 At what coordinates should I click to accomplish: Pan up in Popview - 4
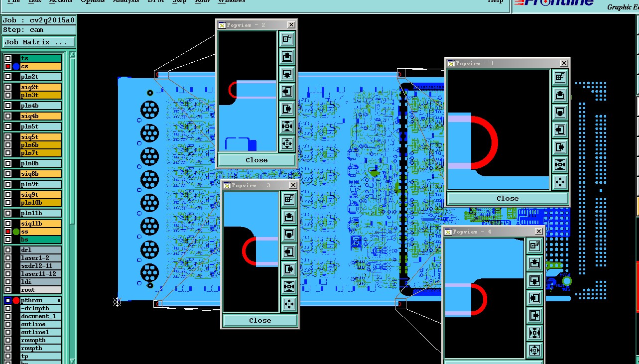pos(534,263)
